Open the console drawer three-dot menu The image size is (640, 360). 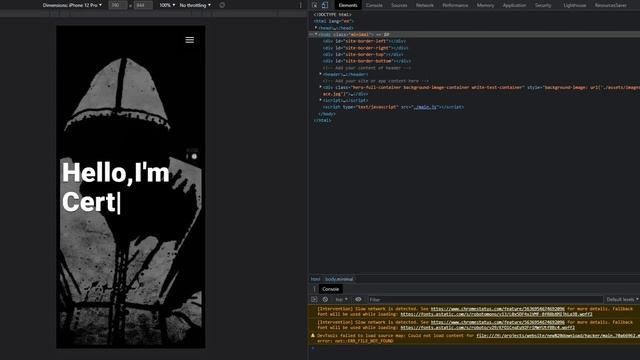(314, 289)
